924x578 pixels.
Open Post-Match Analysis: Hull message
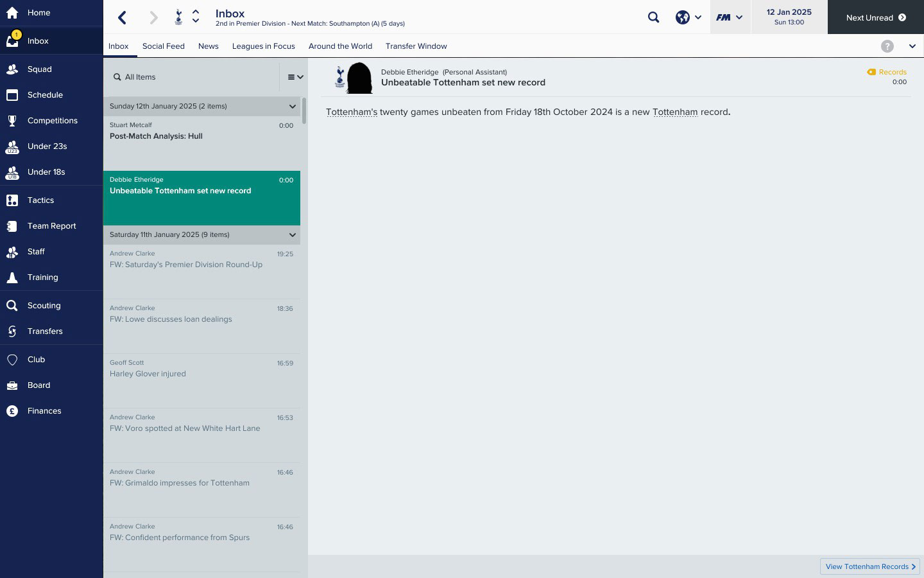tap(201, 143)
